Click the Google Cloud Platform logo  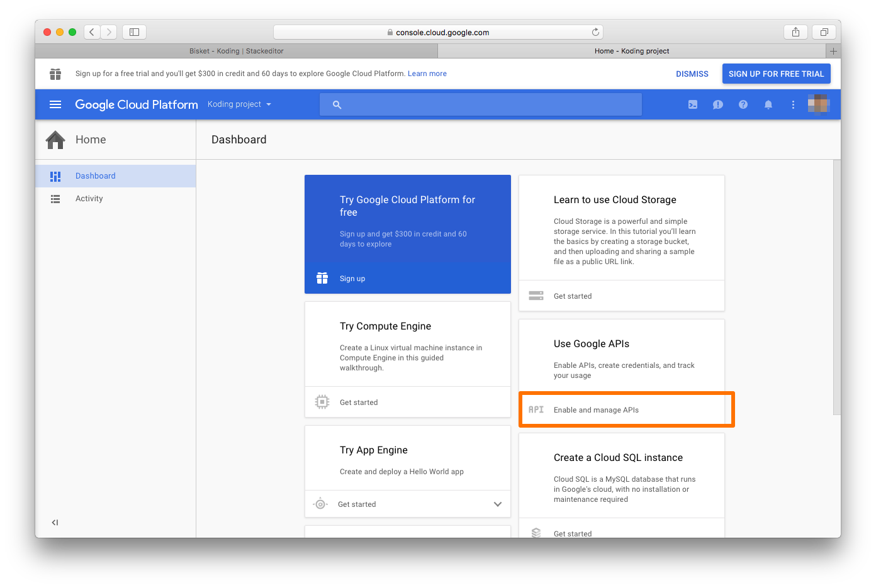[x=137, y=104]
